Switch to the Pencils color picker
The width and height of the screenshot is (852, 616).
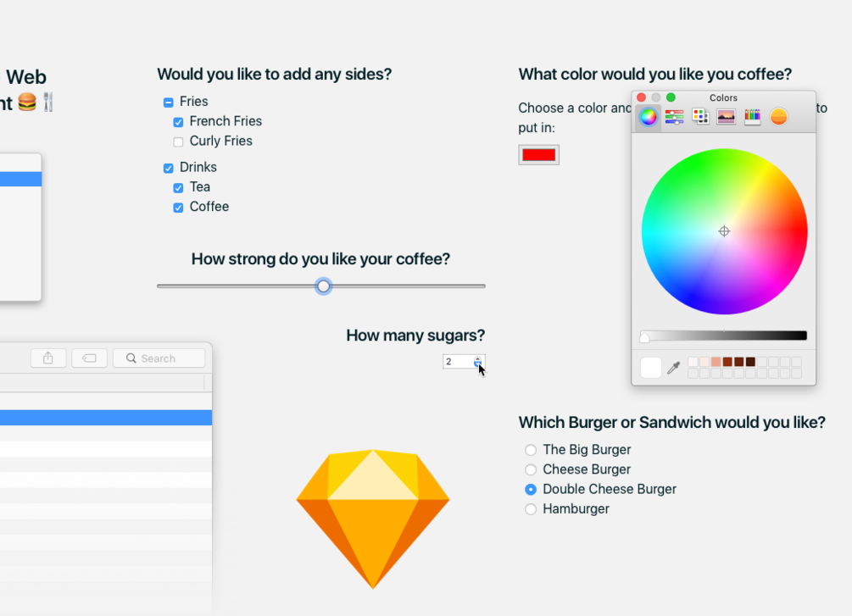point(752,117)
